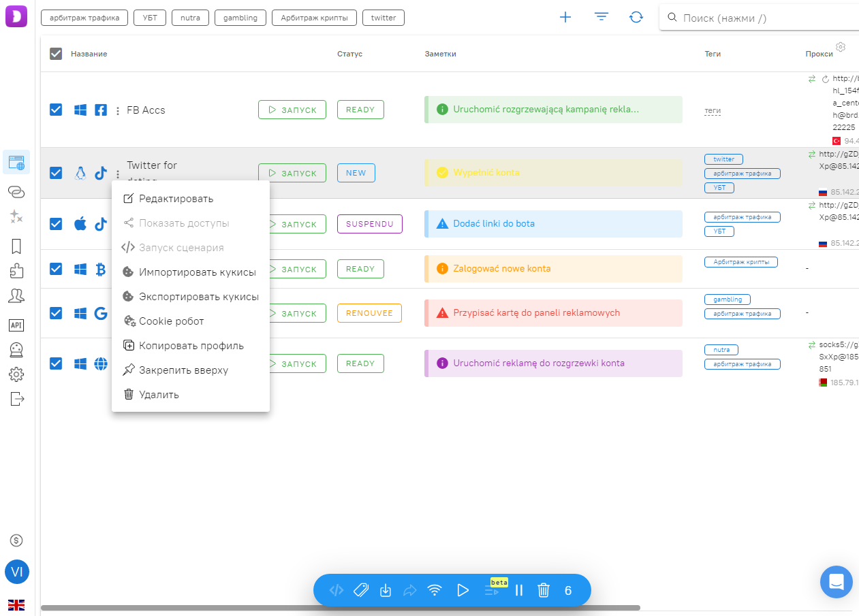Select Редактировать in the context menu

[176, 199]
